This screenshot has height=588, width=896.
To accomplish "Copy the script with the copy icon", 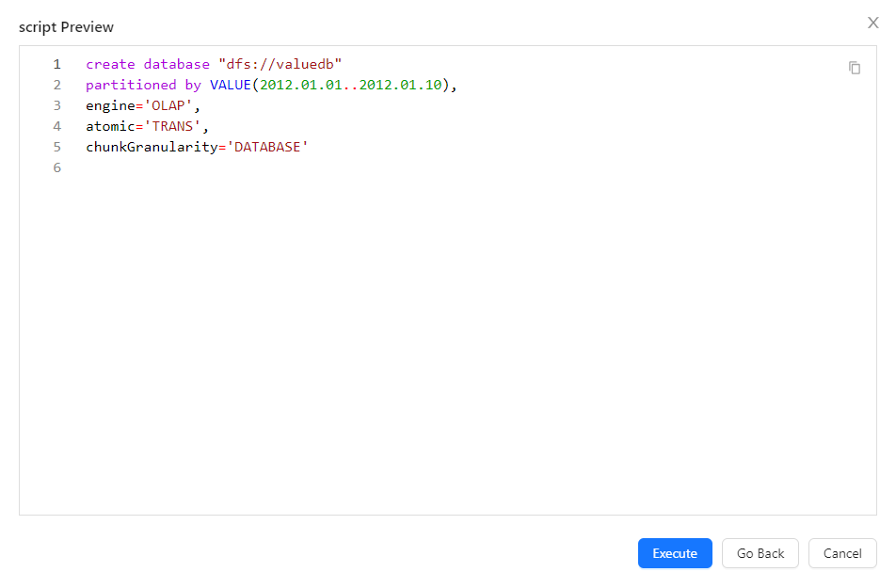I will pos(855,68).
